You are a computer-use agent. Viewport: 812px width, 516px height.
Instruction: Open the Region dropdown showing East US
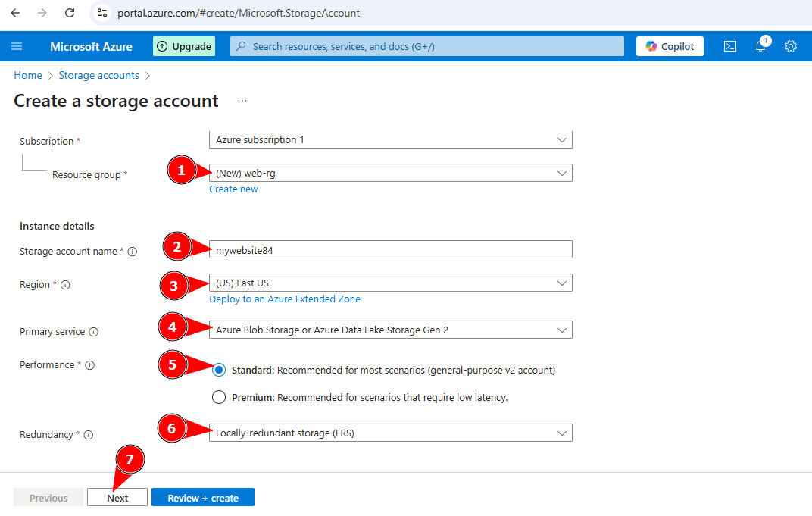click(x=390, y=283)
